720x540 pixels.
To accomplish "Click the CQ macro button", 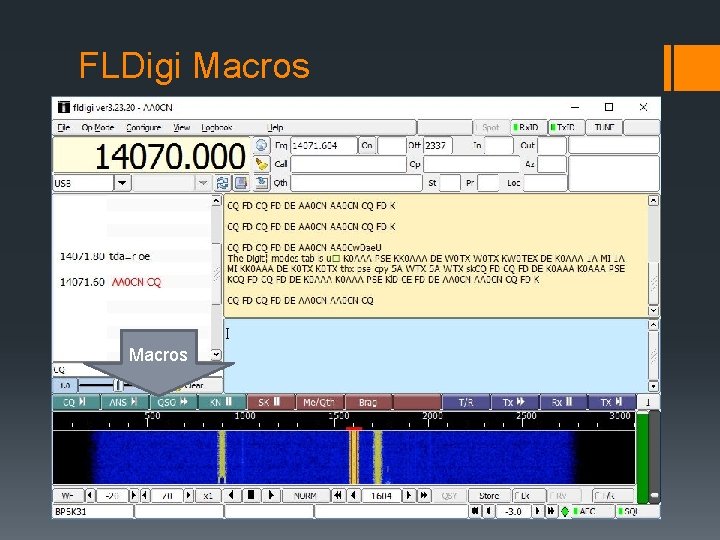I will pos(76,402).
